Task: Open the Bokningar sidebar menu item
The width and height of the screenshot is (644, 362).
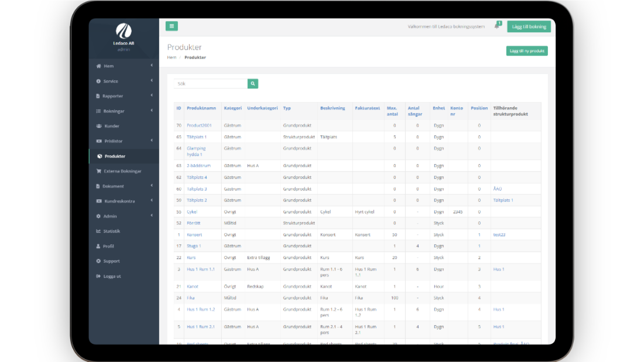Action: click(114, 111)
